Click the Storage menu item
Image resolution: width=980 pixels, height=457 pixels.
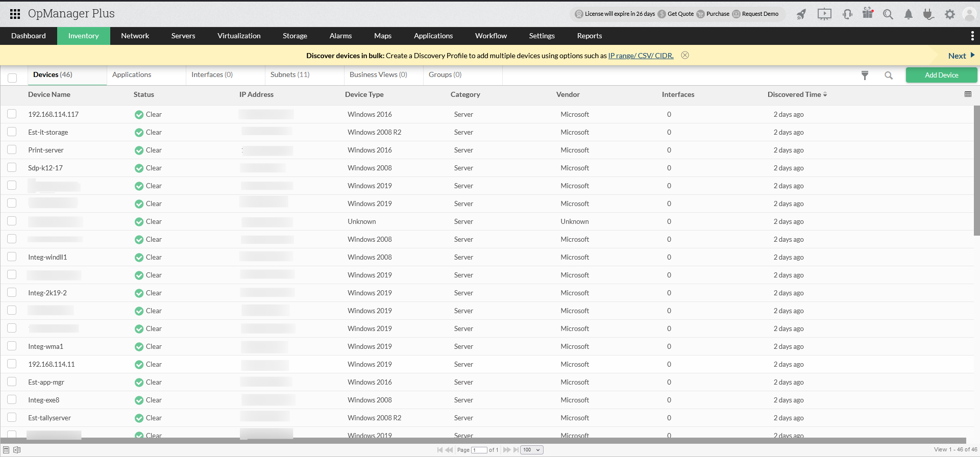(x=295, y=36)
